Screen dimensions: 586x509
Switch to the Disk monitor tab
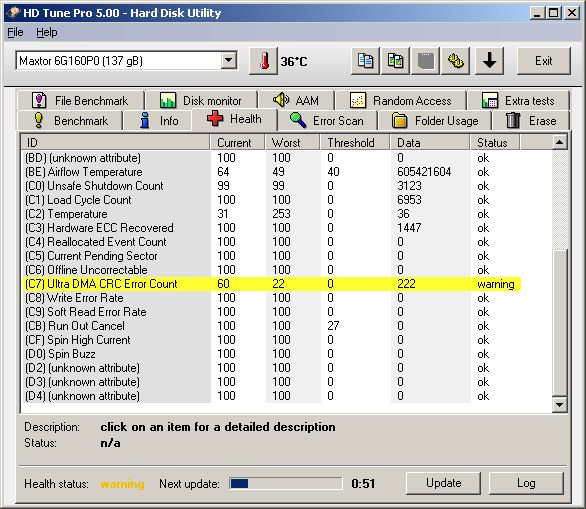click(201, 101)
